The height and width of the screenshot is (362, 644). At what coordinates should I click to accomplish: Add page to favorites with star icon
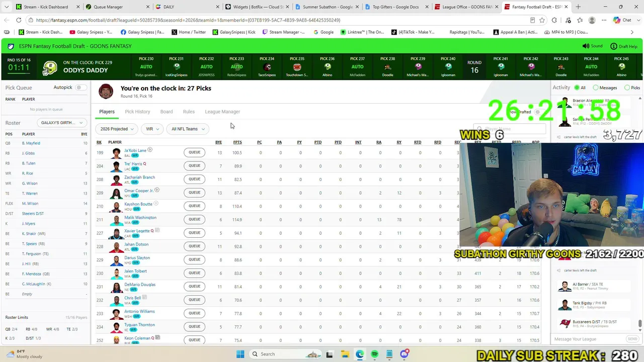pyautogui.click(x=542, y=20)
